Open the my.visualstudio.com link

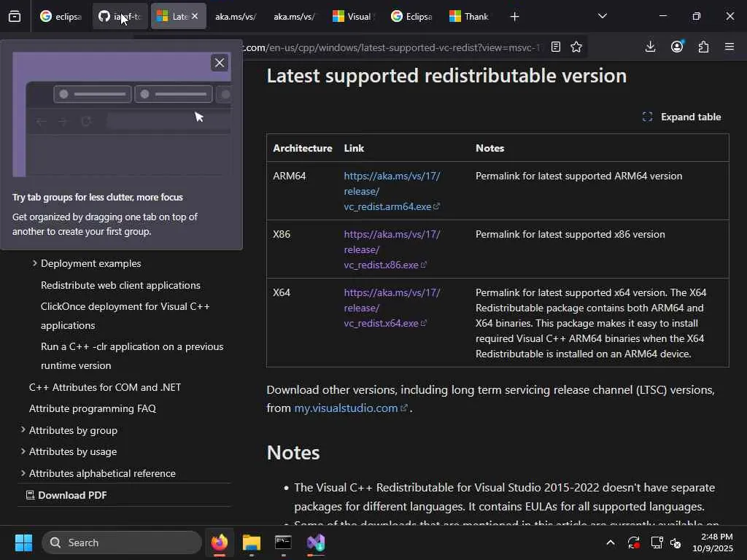(x=346, y=408)
